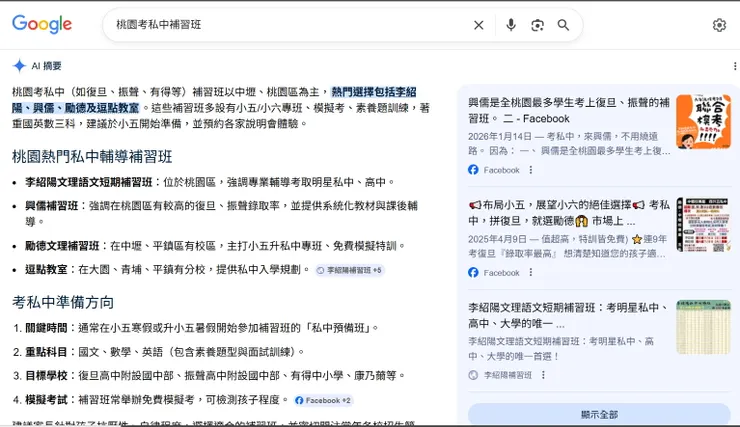This screenshot has width=740, height=427.
Task: Click 李紹陽補習班 source label in sidebar
Action: point(508,375)
